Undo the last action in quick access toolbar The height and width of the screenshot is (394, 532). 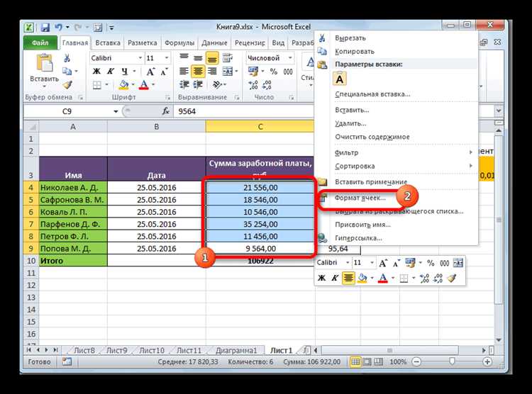coord(59,27)
